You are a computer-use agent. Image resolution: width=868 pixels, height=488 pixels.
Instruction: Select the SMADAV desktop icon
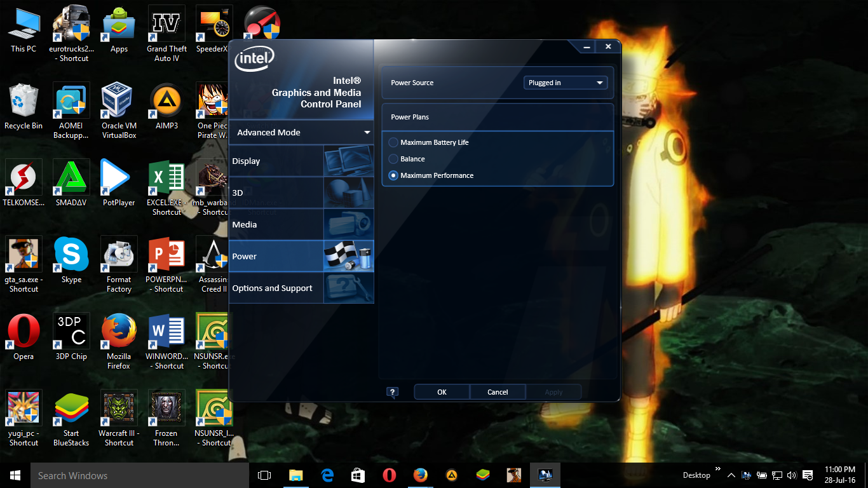71,184
